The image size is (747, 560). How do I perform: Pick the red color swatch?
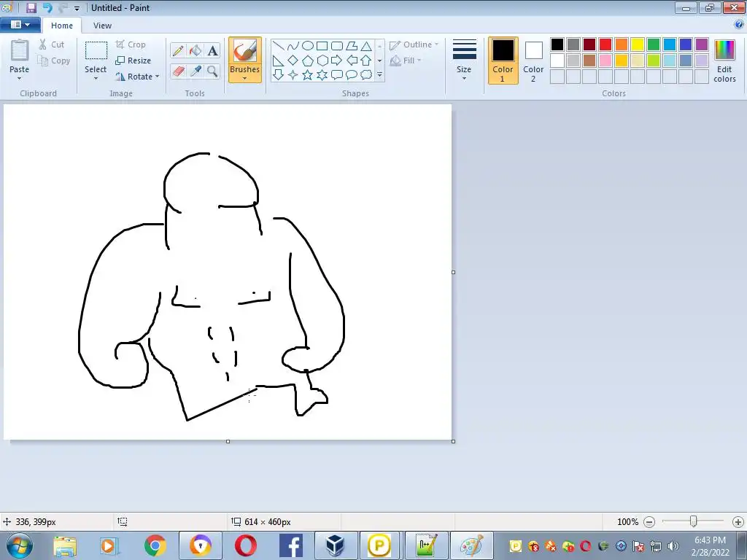605,44
